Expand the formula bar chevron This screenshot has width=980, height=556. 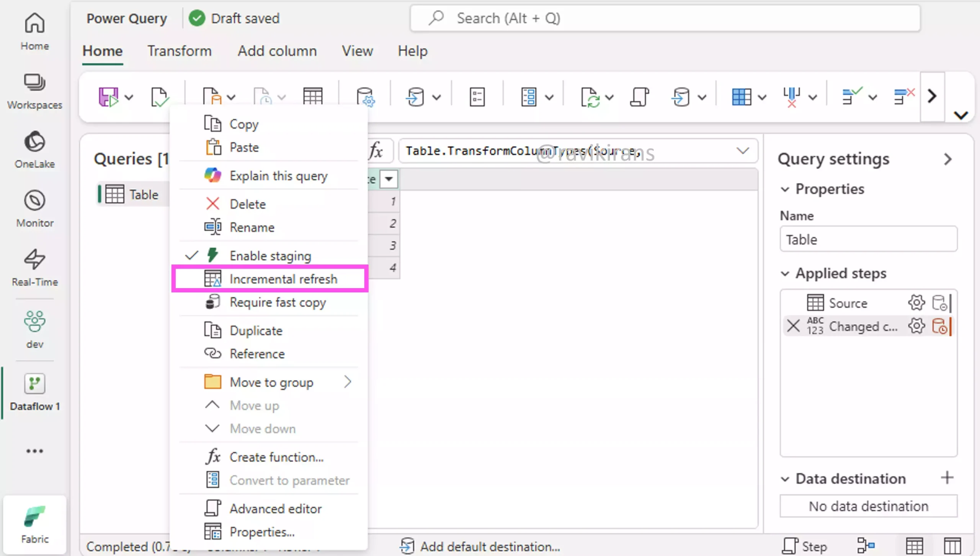tap(743, 151)
